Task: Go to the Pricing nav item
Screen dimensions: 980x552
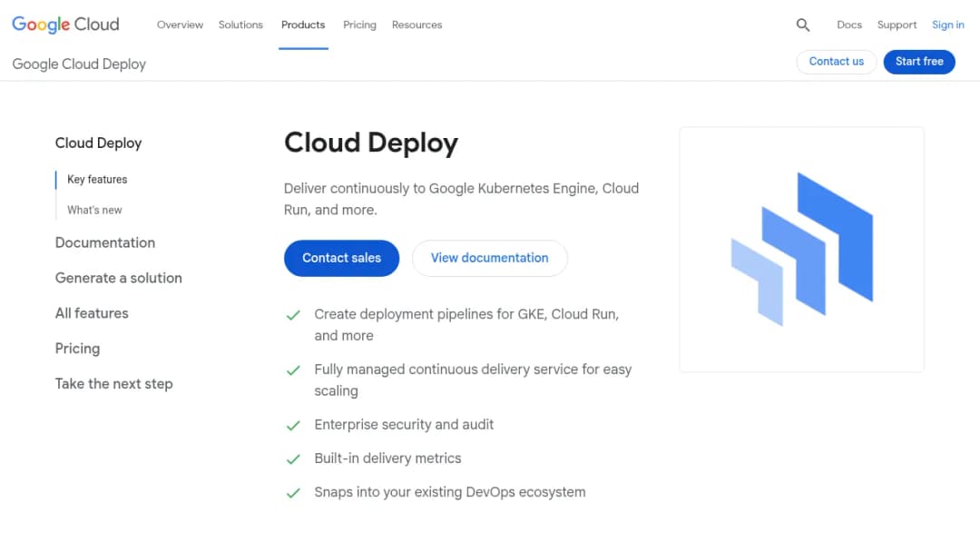Action: 359,25
